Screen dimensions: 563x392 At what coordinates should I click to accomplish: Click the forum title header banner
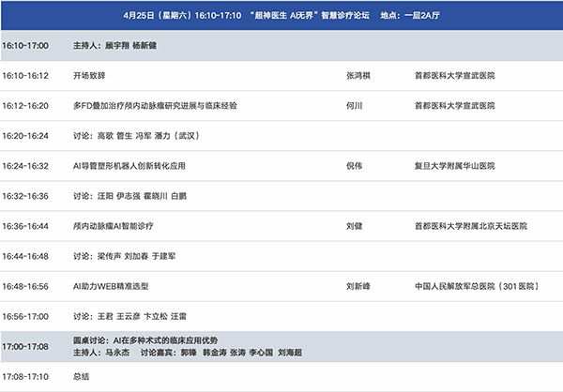coord(281,16)
